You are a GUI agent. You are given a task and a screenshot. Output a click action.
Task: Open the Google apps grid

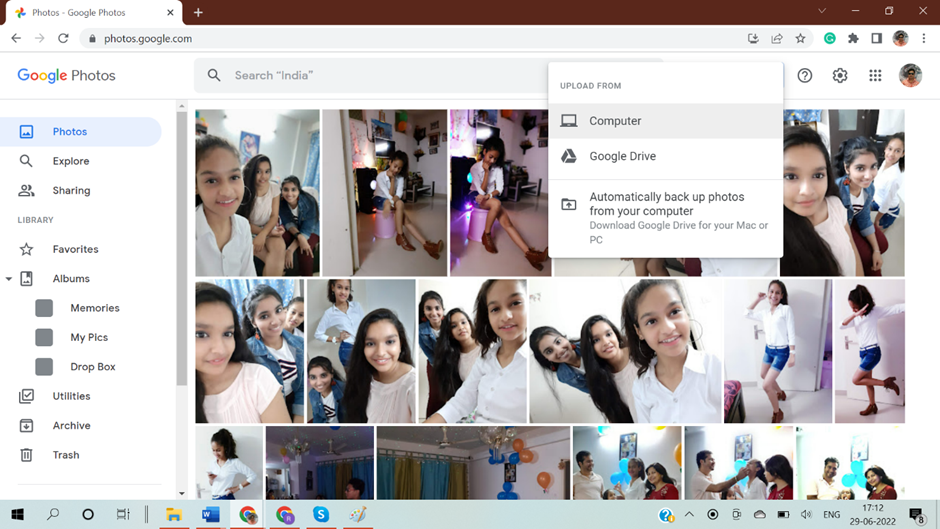[875, 75]
